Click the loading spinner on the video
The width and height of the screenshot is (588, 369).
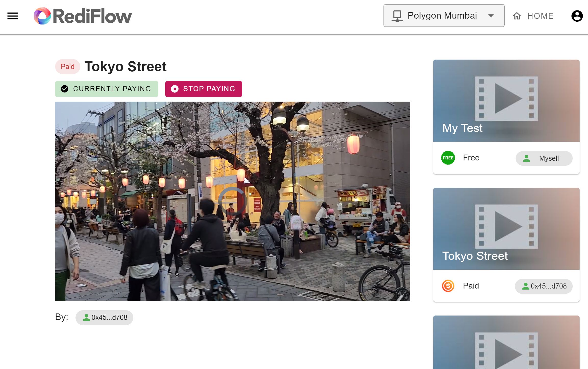pyautogui.click(x=232, y=201)
